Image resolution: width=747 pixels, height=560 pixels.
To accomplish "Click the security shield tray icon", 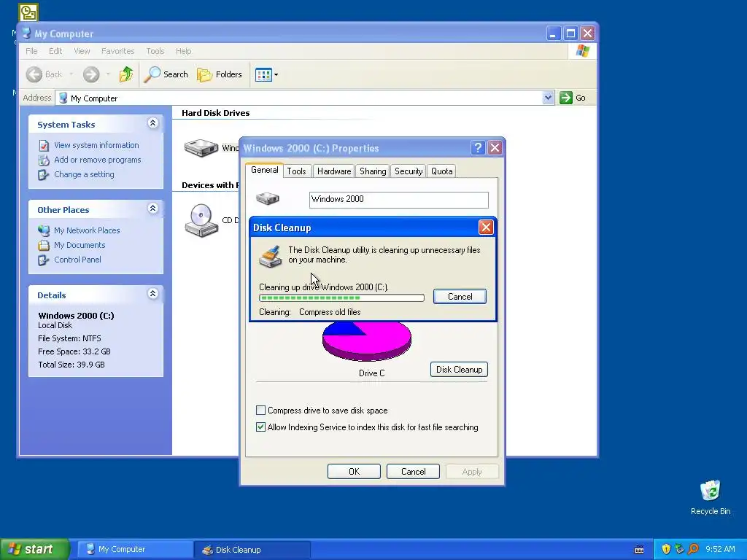I will (666, 549).
